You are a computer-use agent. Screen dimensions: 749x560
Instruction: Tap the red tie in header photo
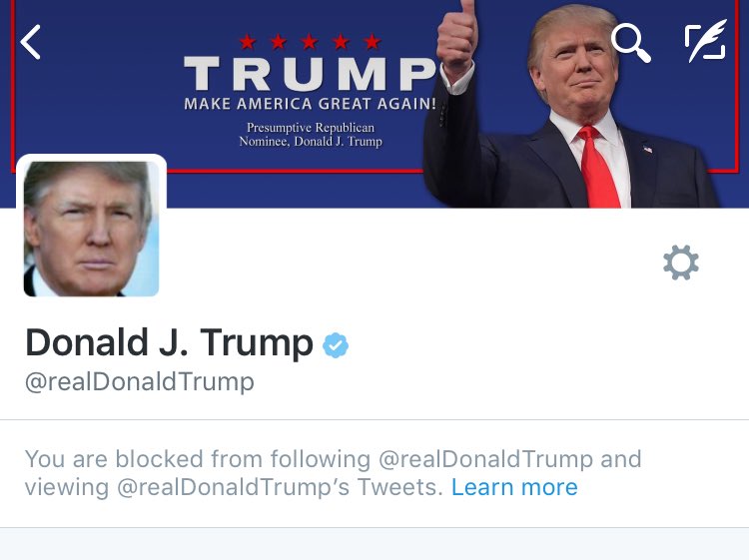coord(598,167)
